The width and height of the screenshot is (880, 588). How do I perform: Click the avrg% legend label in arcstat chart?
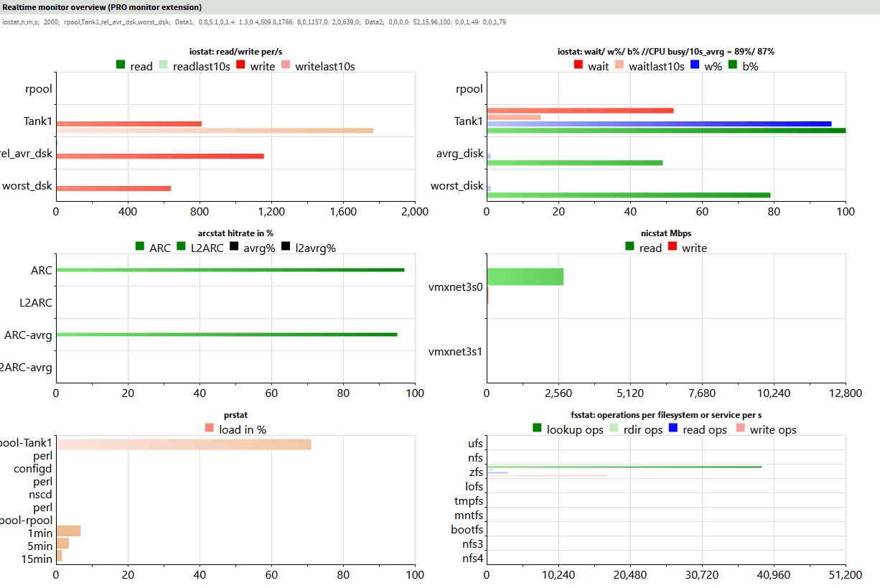coord(261,248)
